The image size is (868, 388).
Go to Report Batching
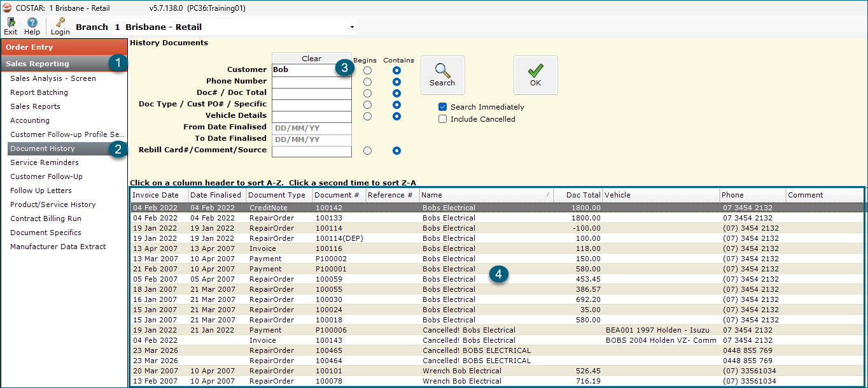pos(39,92)
